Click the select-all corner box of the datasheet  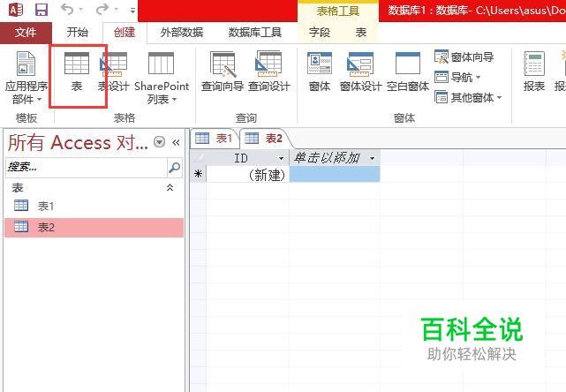tap(198, 158)
